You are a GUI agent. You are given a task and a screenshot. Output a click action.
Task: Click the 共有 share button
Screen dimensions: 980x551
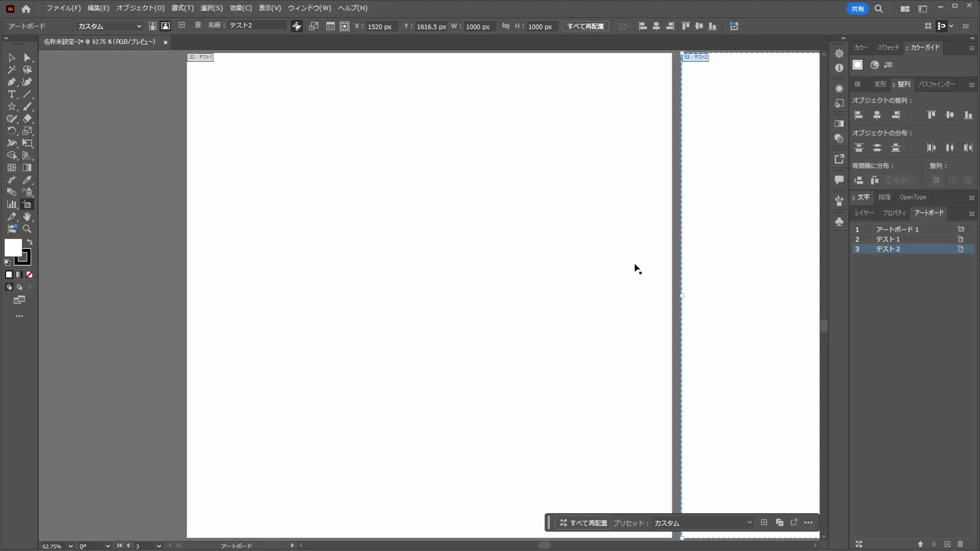pos(857,9)
